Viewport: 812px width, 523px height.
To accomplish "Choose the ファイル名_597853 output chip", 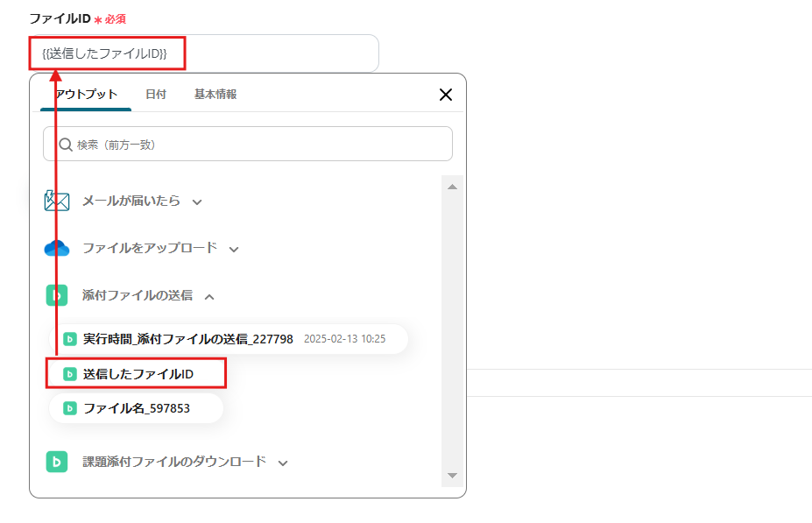I will click(136, 407).
